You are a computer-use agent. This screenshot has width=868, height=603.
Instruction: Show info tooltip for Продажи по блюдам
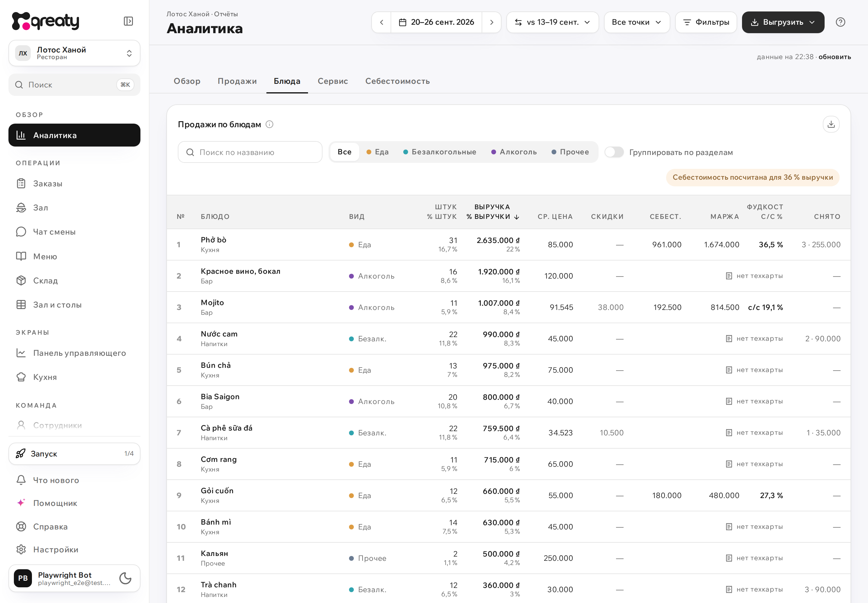coord(269,124)
